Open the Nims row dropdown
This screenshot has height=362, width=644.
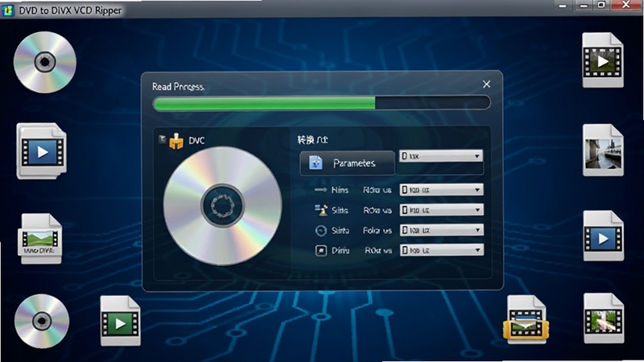(x=441, y=190)
